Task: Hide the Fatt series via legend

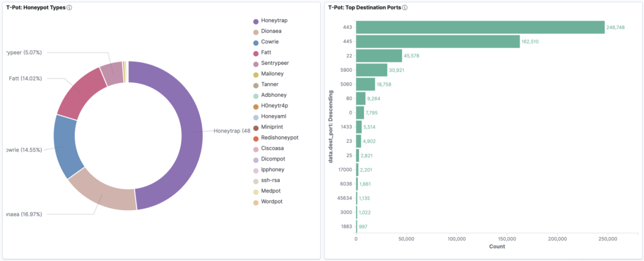Action: pos(267,53)
